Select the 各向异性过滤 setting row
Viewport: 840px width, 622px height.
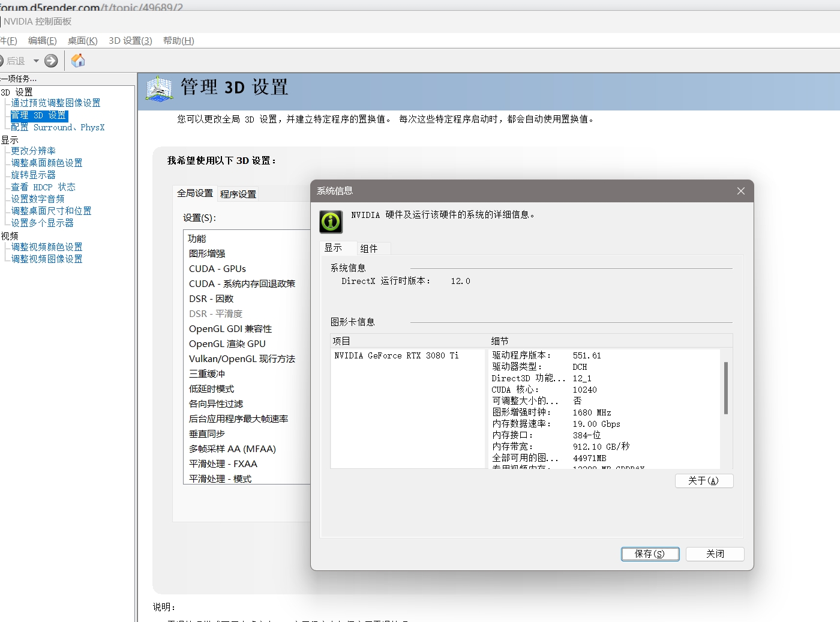pyautogui.click(x=247, y=403)
